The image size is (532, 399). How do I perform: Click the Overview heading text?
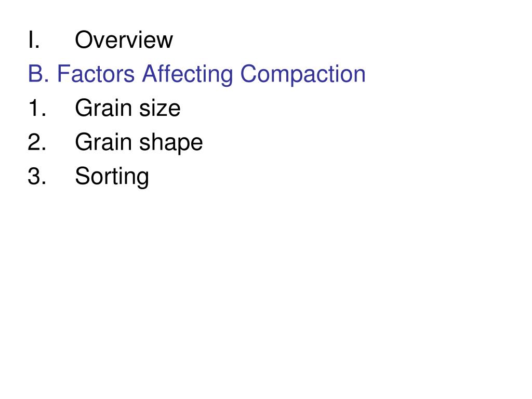pos(124,40)
